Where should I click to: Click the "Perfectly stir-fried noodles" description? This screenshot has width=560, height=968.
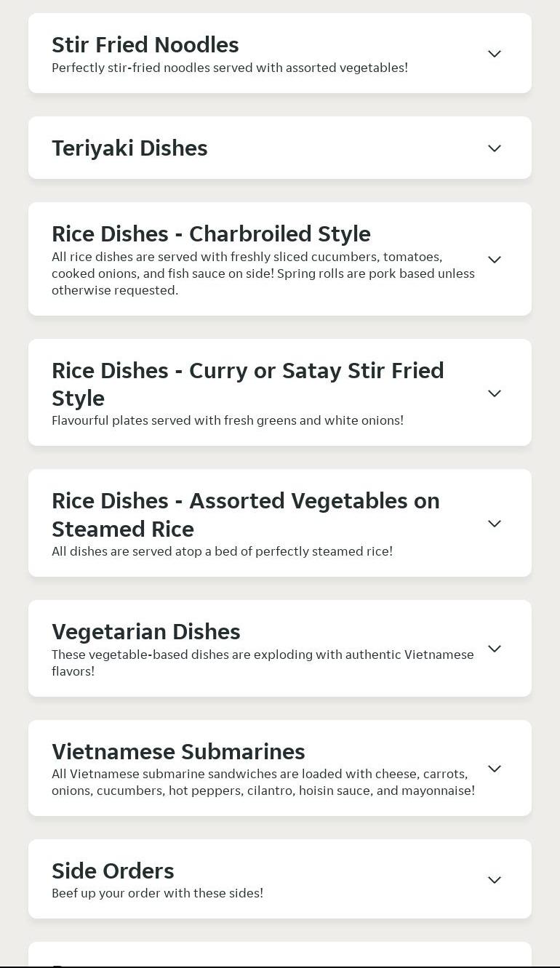(229, 68)
